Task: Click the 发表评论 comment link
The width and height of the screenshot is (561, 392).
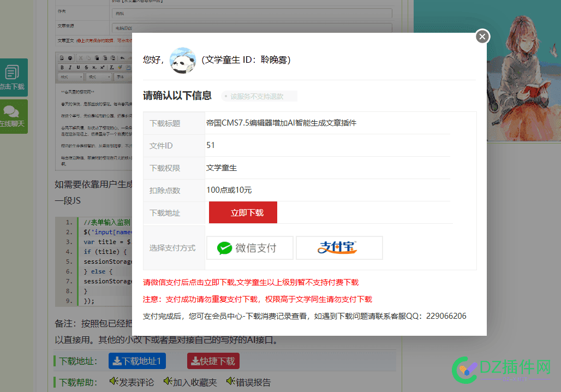Action: (132, 382)
